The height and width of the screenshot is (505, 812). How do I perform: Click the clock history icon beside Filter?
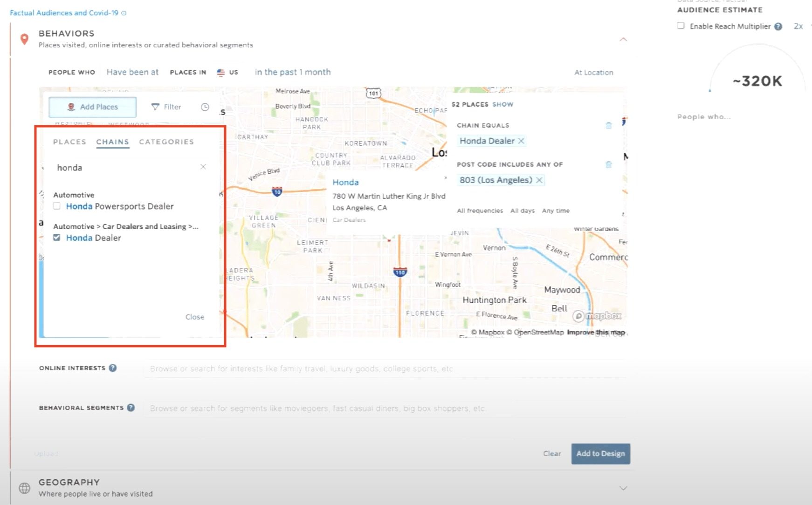(x=205, y=107)
